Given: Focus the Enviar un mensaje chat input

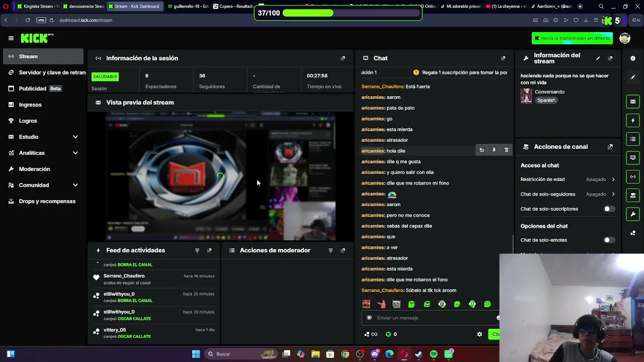Looking at the screenshot, I should (430, 318).
